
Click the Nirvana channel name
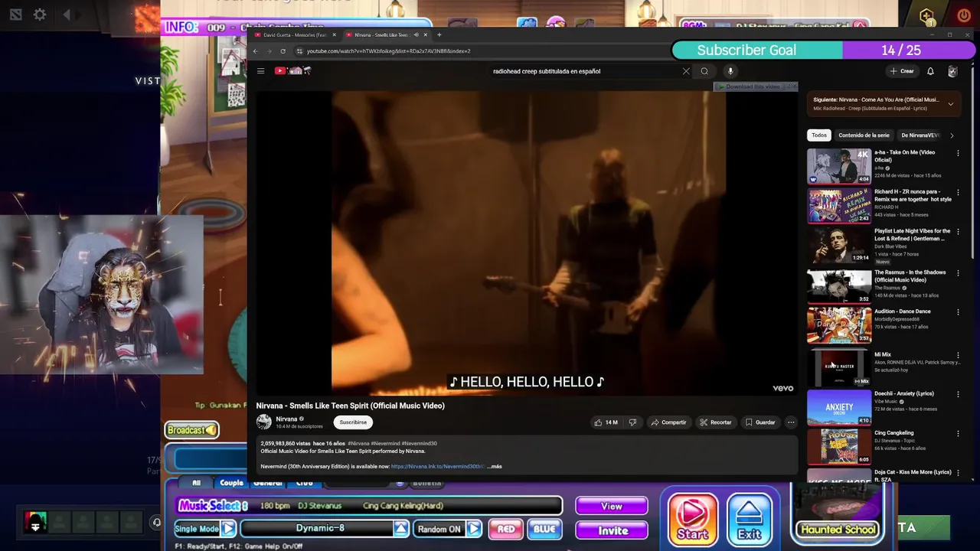286,419
